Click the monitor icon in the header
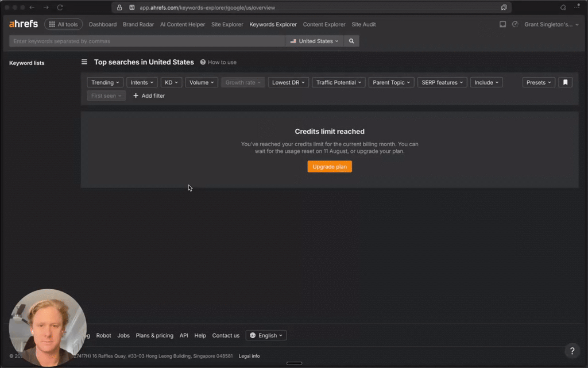This screenshot has height=368, width=588. pos(502,24)
